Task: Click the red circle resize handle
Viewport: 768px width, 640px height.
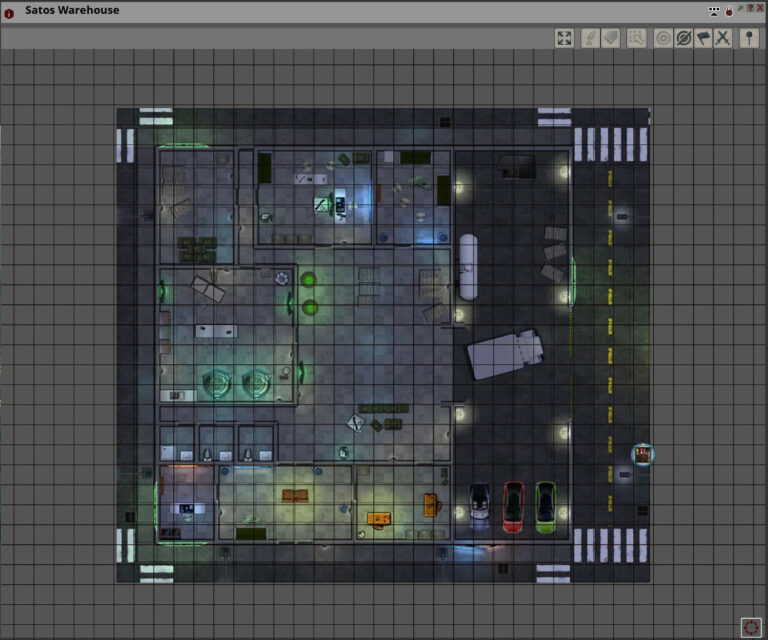Action: tap(751, 627)
